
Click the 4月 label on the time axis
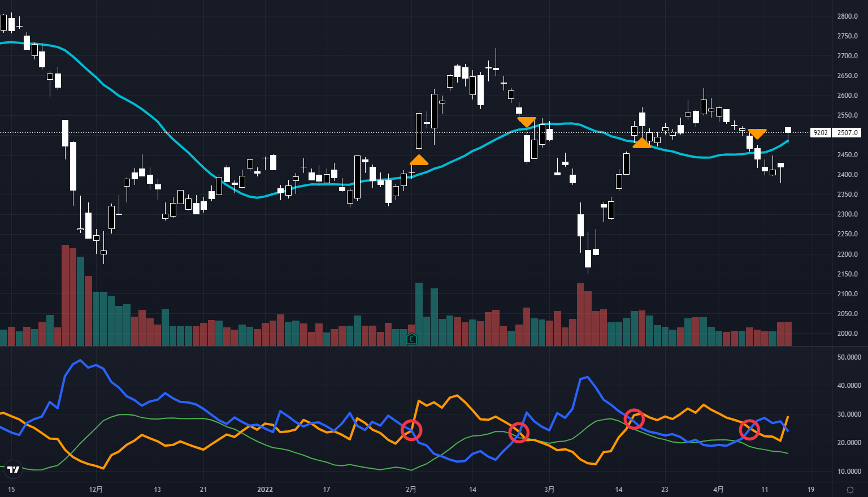click(718, 490)
